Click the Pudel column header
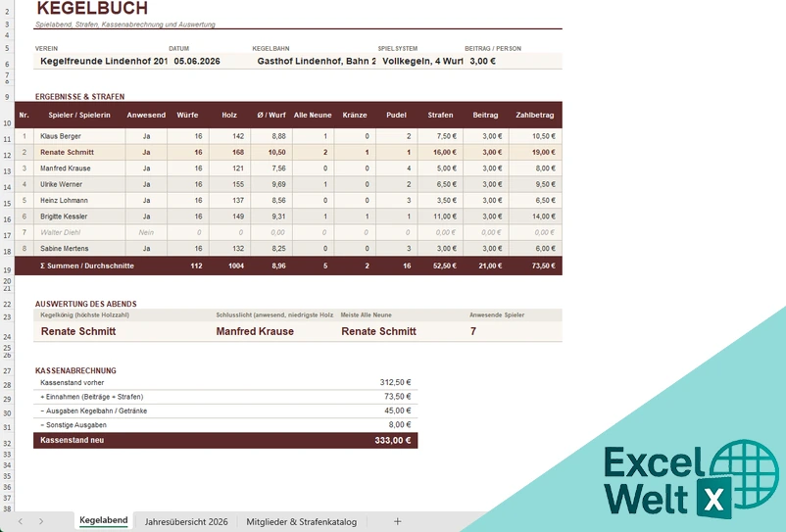This screenshot has width=786, height=532. pyautogui.click(x=396, y=116)
